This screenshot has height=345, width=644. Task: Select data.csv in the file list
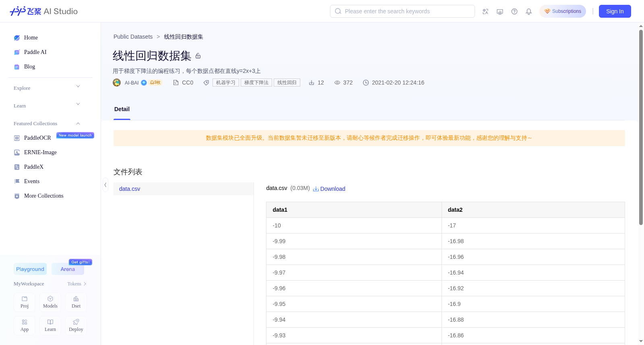[184, 189]
